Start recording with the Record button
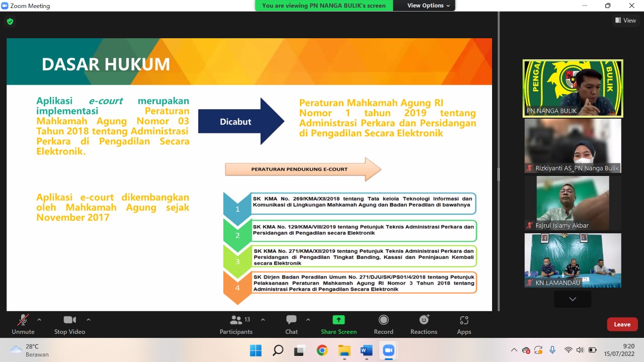Screen dimensions: 644x362 point(383,324)
